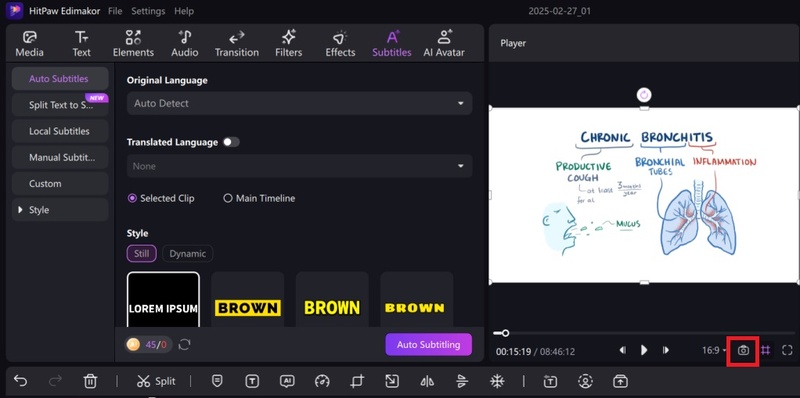Click the boxed T text icon in toolbar
The image size is (800, 398).
pos(252,381)
